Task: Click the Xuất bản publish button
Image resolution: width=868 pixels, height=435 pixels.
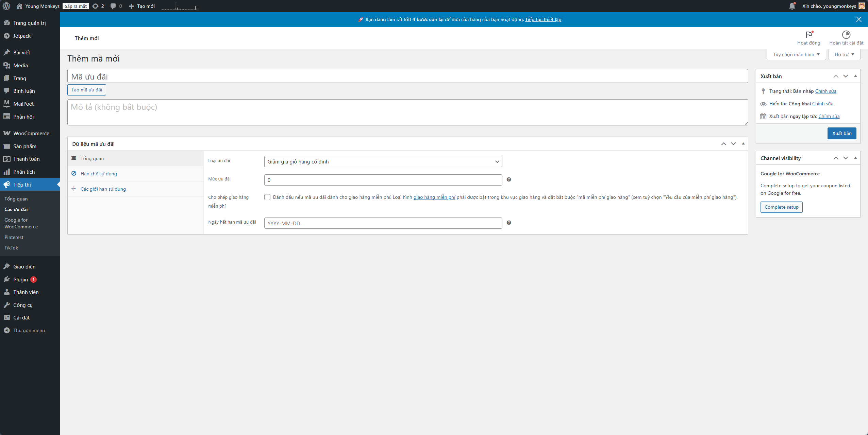Action: (x=841, y=133)
